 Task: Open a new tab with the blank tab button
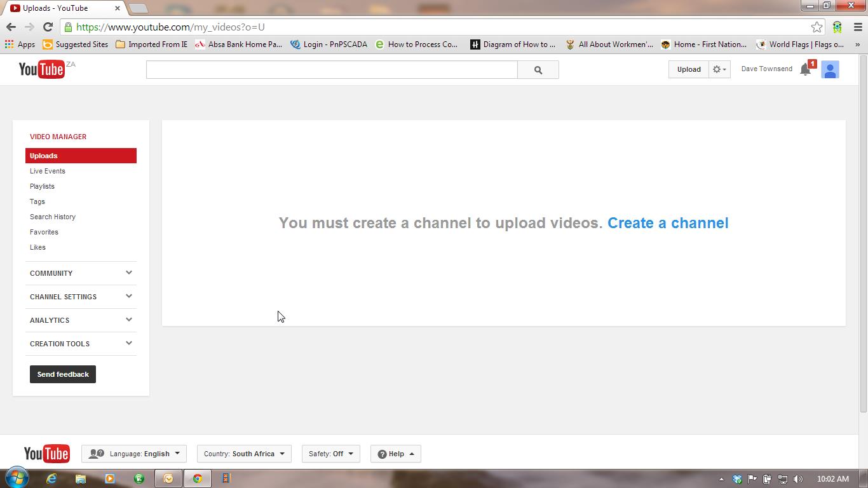click(x=138, y=8)
